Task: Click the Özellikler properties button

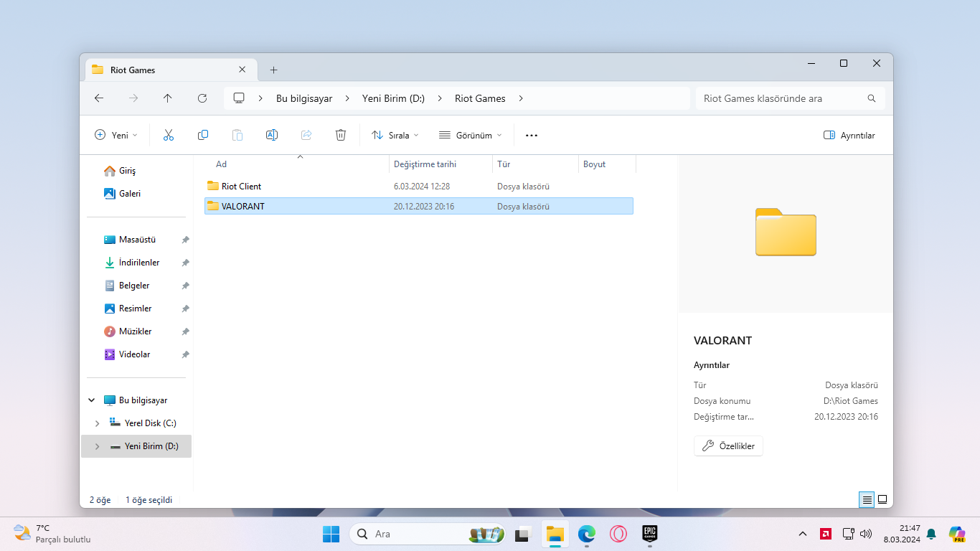Action: (x=728, y=446)
